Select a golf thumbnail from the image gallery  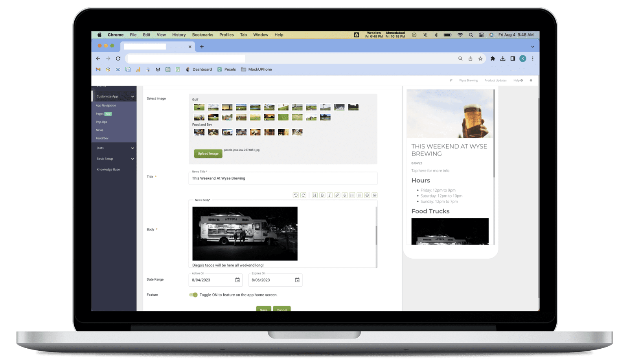click(x=199, y=106)
